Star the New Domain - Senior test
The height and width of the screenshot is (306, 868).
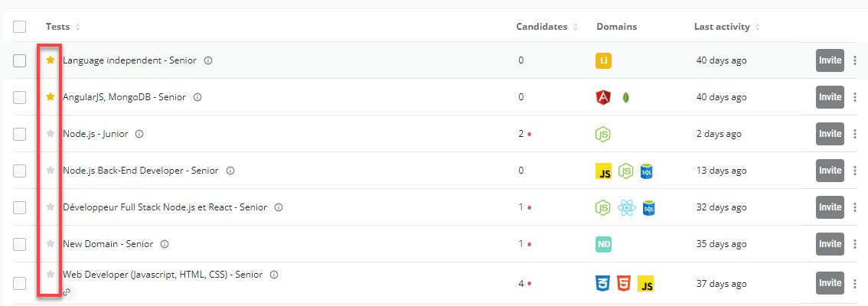[51, 243]
